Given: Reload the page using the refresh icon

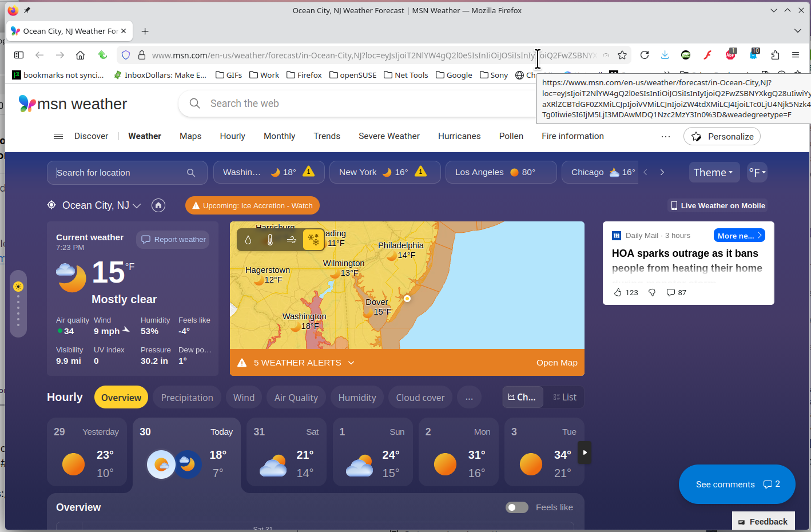Looking at the screenshot, I should point(645,55).
